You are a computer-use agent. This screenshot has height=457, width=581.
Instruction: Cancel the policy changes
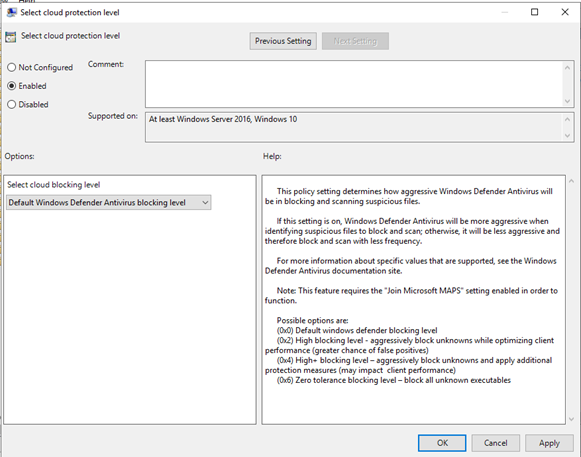coord(495,443)
